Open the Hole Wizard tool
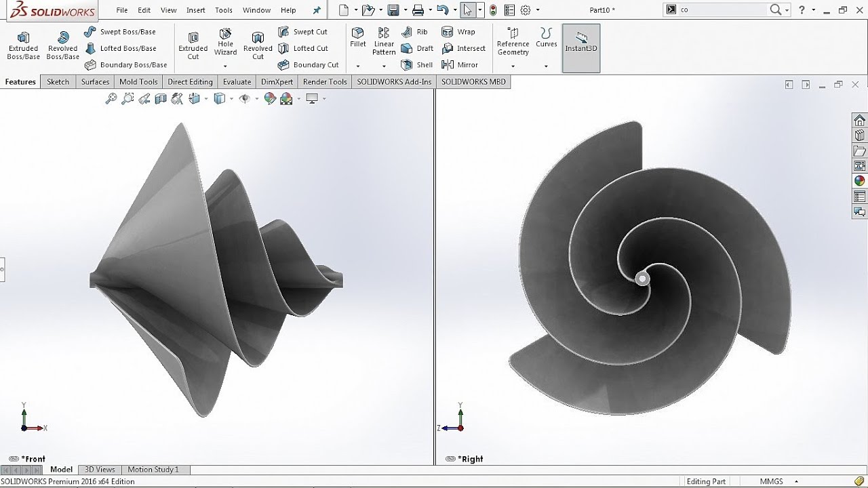Screen dimensions: 868x488 226,42
